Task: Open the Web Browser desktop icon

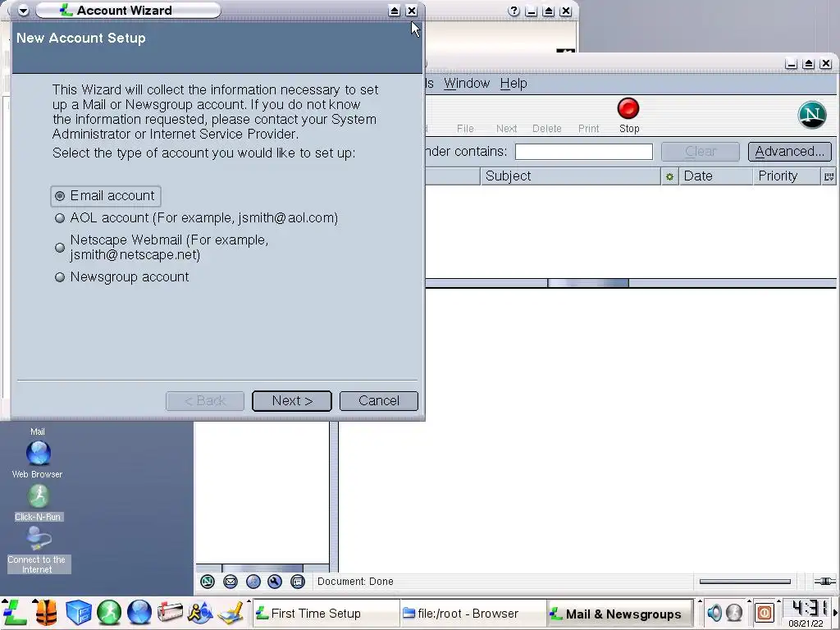Action: point(38,459)
